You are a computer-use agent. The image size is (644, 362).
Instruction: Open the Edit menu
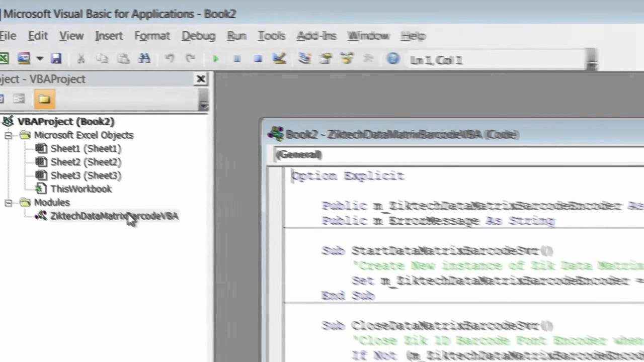click(38, 36)
